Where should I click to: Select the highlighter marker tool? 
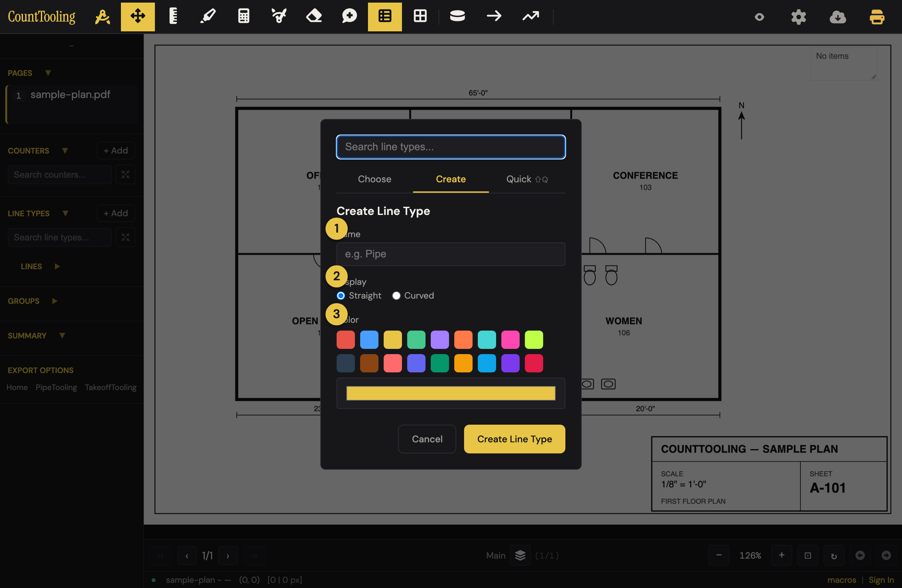pyautogui.click(x=208, y=17)
